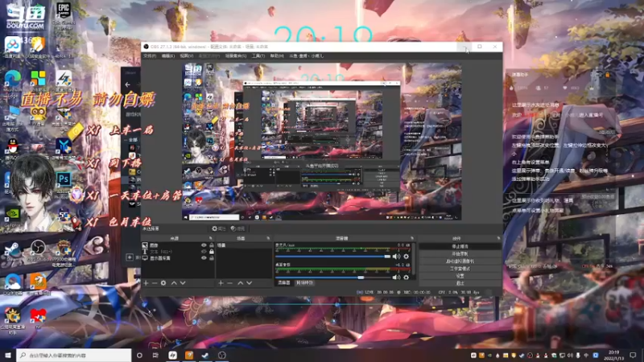Screen dimensions: 644x362
Task: Open the 视图(V) menu
Action: point(187,56)
